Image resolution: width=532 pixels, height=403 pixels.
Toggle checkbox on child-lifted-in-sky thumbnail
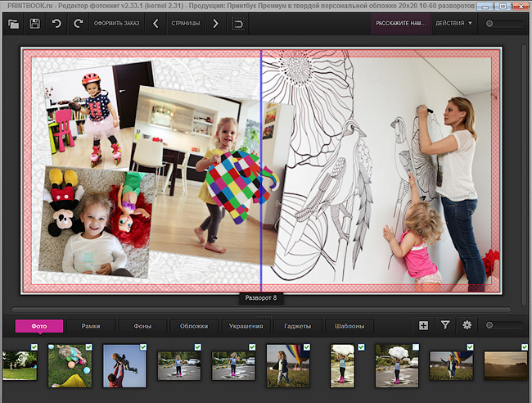pos(142,348)
